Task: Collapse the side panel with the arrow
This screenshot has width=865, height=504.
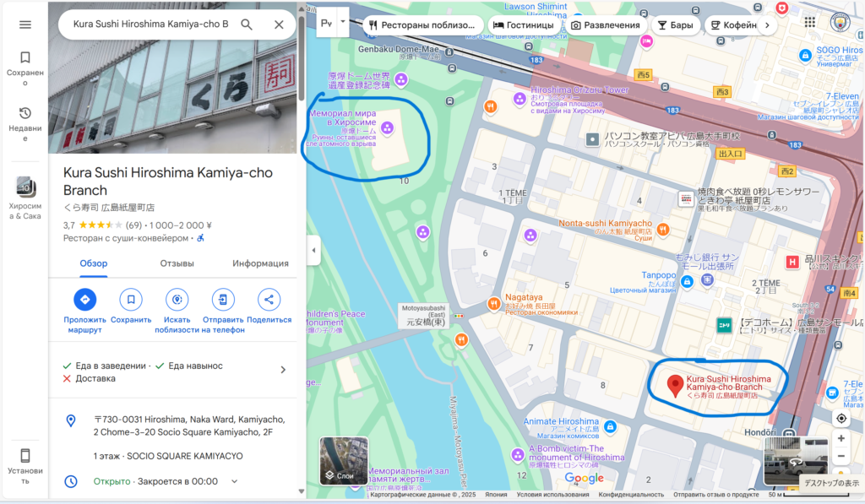Action: click(314, 250)
